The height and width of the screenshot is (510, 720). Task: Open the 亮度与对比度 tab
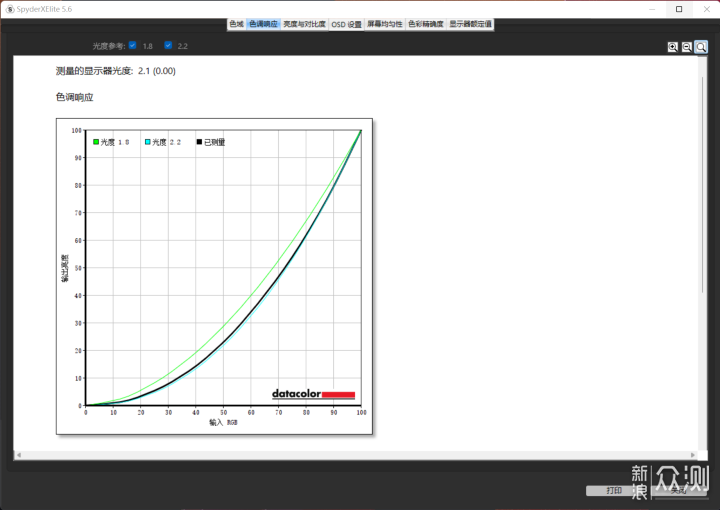tap(304, 24)
